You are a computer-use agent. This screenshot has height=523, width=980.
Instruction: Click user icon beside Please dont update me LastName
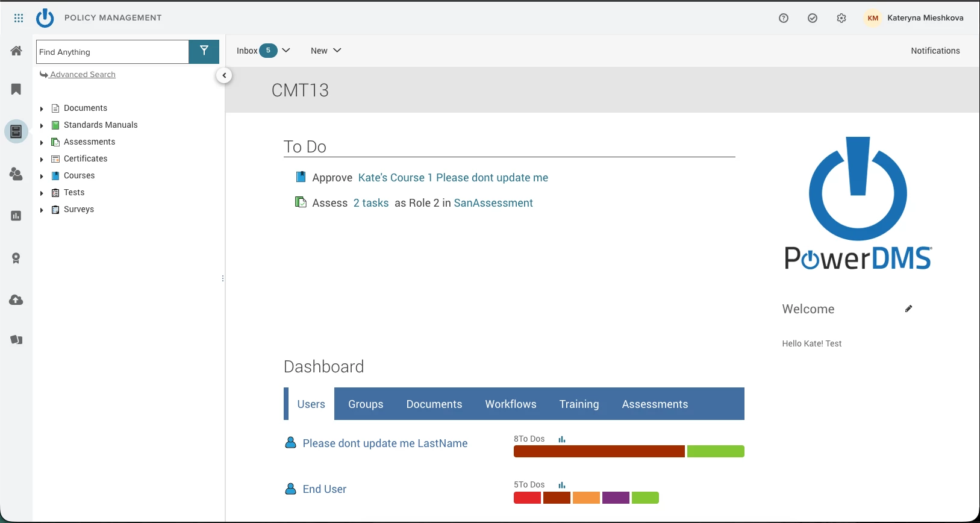point(290,443)
